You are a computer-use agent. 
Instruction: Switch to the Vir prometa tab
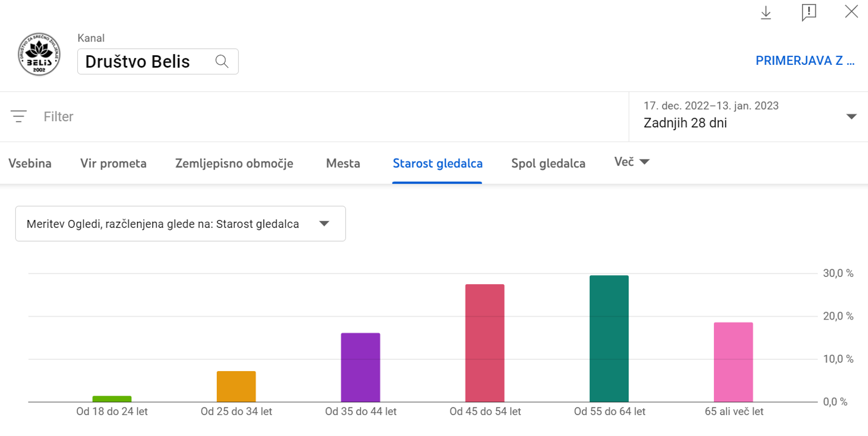(x=113, y=164)
